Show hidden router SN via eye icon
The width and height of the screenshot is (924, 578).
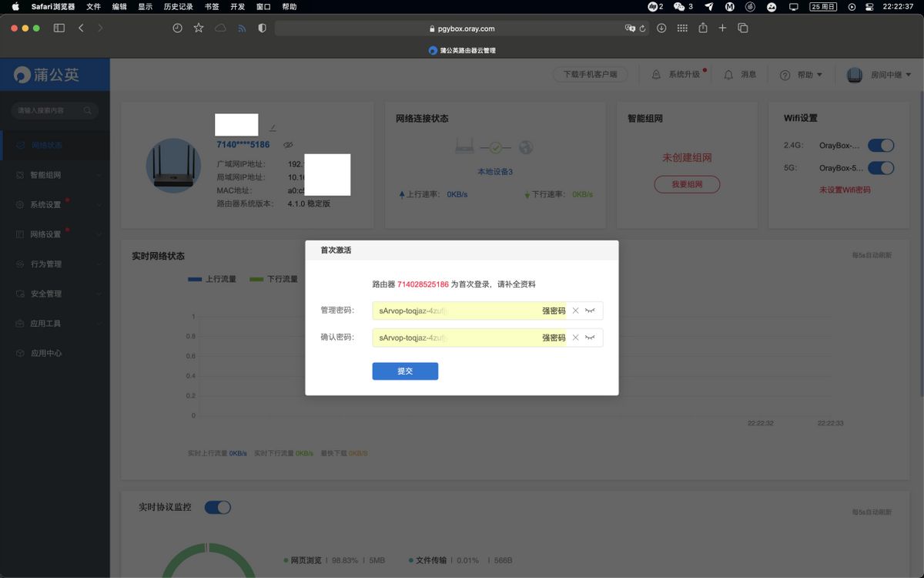(288, 145)
